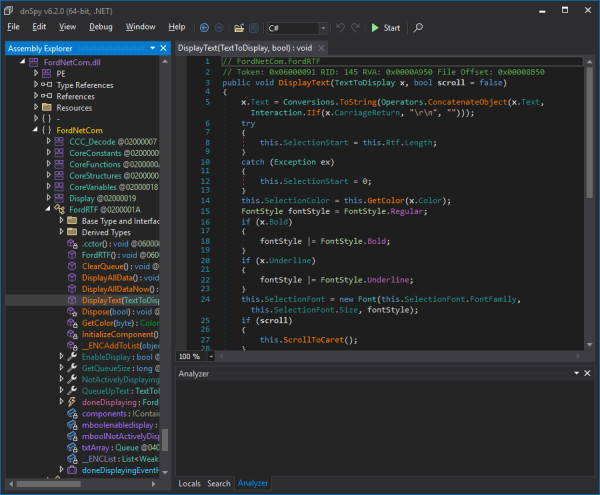
Task: Open the Help menu
Action: click(x=176, y=27)
